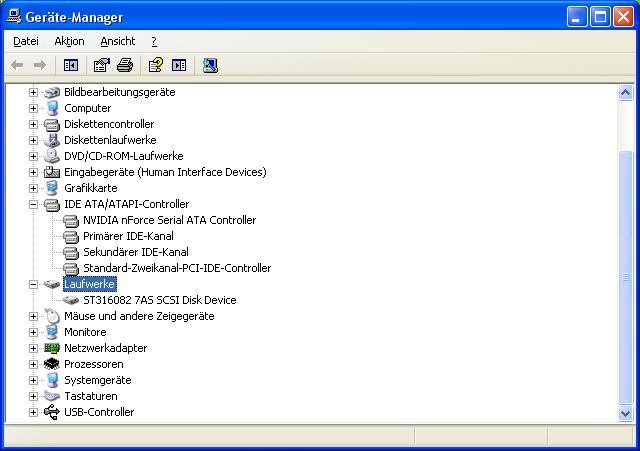Click the Print toolbar icon
The height and width of the screenshot is (451, 640).
point(125,65)
